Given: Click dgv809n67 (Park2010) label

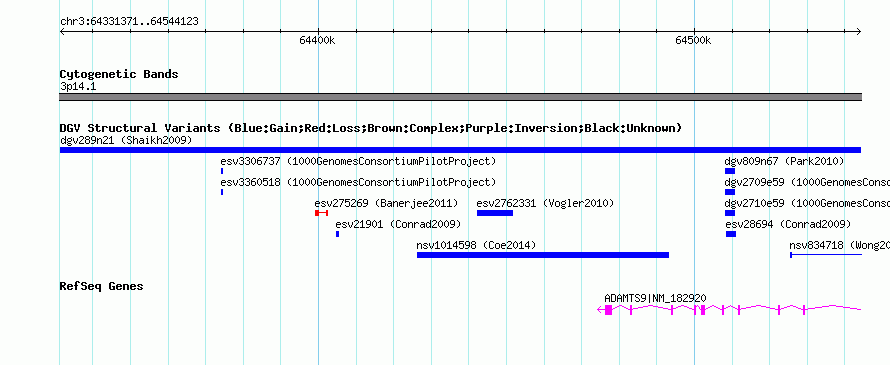Looking at the screenshot, I should click(784, 161).
